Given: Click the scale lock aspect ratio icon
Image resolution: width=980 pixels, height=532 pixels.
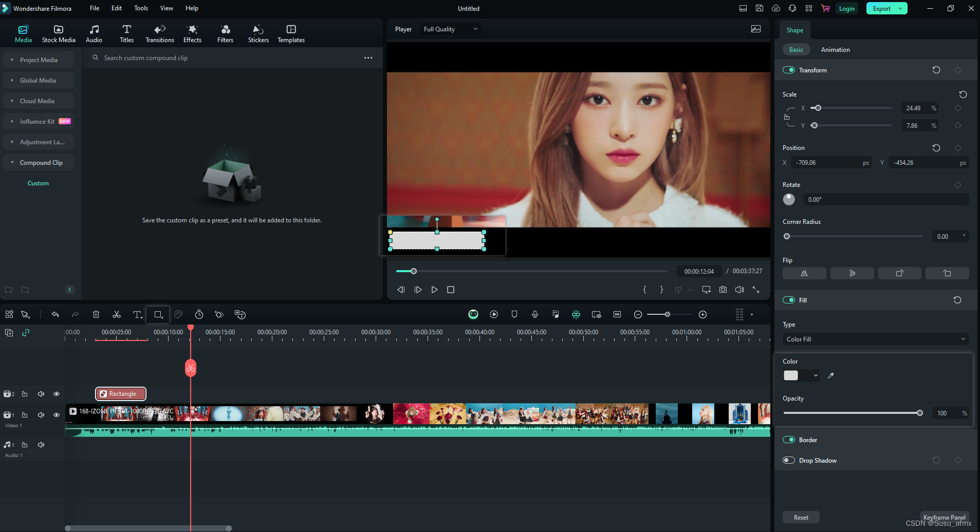Looking at the screenshot, I should [787, 117].
